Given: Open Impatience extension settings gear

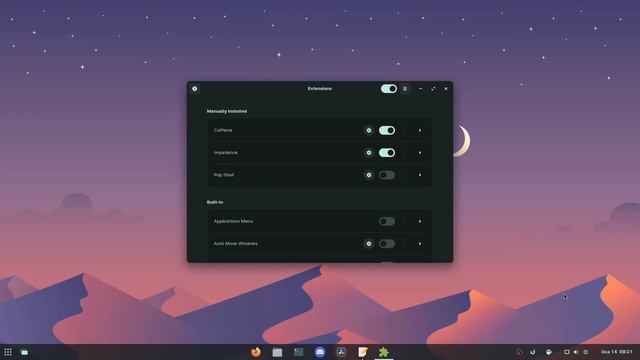Looking at the screenshot, I should pos(369,153).
